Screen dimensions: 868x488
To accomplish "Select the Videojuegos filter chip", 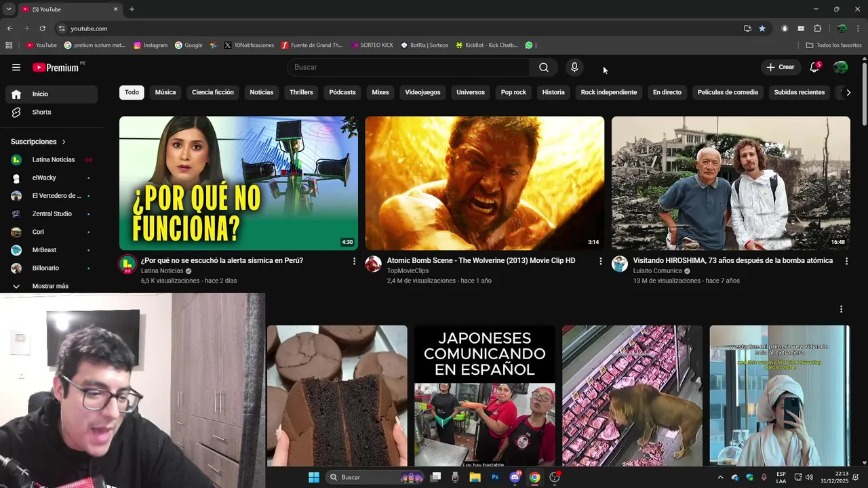I will [x=422, y=92].
